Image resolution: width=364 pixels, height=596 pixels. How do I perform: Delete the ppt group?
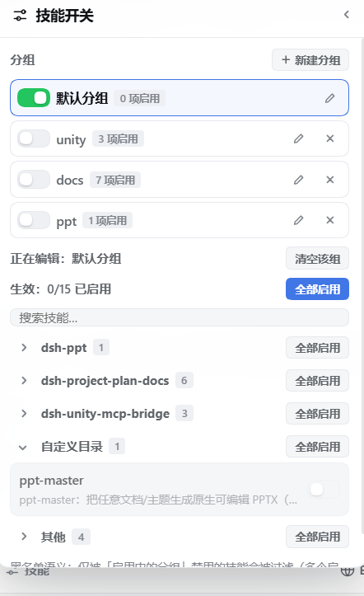click(x=330, y=220)
